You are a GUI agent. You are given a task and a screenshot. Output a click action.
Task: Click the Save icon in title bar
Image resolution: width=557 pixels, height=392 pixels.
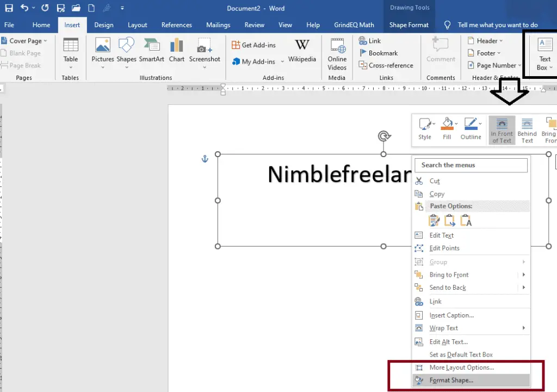9,8
